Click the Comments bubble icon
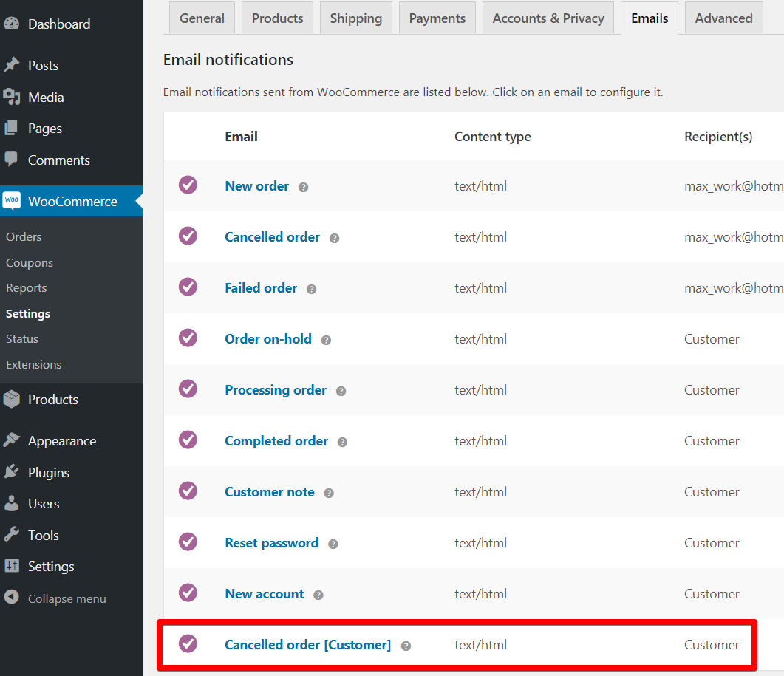 click(12, 160)
